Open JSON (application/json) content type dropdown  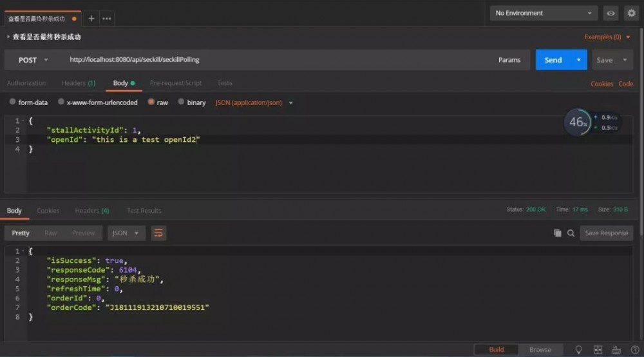point(254,102)
